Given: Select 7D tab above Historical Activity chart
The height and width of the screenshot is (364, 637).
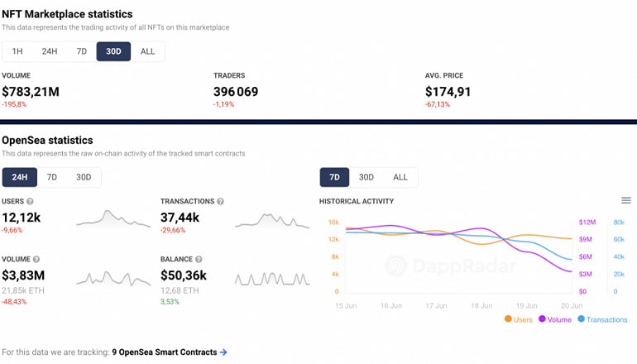Looking at the screenshot, I should (x=334, y=177).
